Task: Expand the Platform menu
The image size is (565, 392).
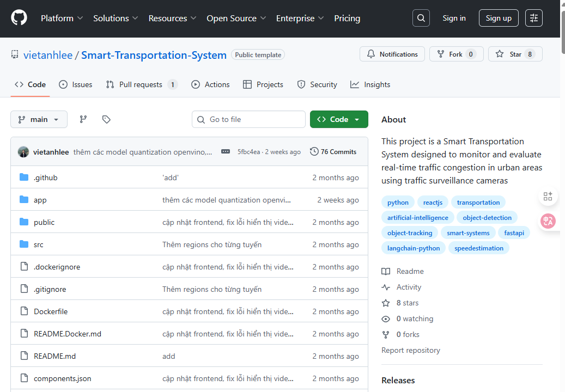Action: tap(62, 19)
